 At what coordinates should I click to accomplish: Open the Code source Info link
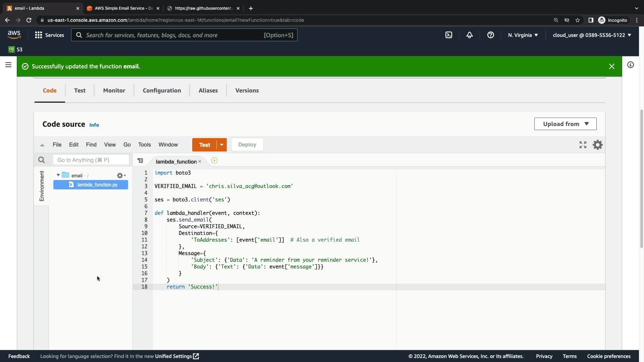point(94,125)
